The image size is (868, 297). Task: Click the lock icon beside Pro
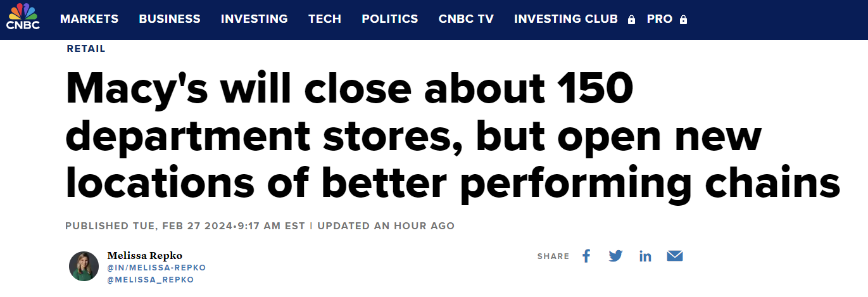pos(683,20)
